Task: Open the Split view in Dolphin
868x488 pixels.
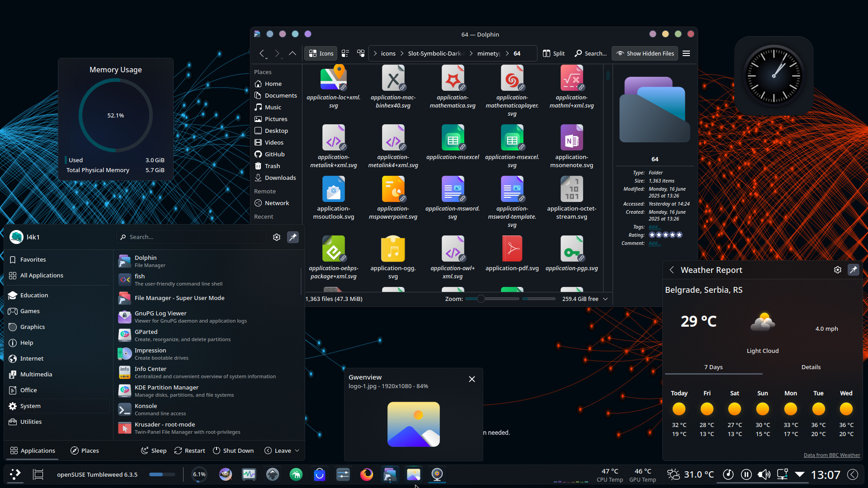Action: (553, 53)
